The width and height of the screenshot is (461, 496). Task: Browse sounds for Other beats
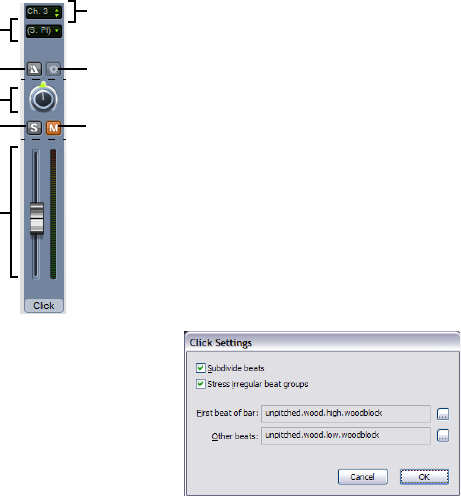click(x=443, y=436)
